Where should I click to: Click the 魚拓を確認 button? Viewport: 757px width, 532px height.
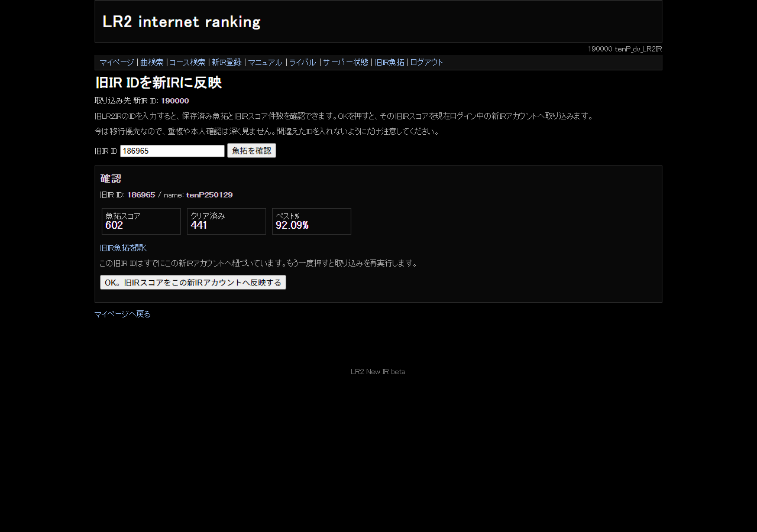[251, 151]
